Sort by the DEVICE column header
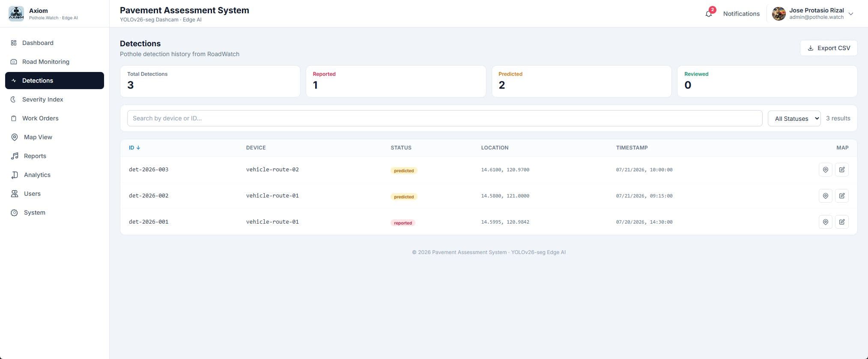Viewport: 868px width, 359px height. point(256,148)
